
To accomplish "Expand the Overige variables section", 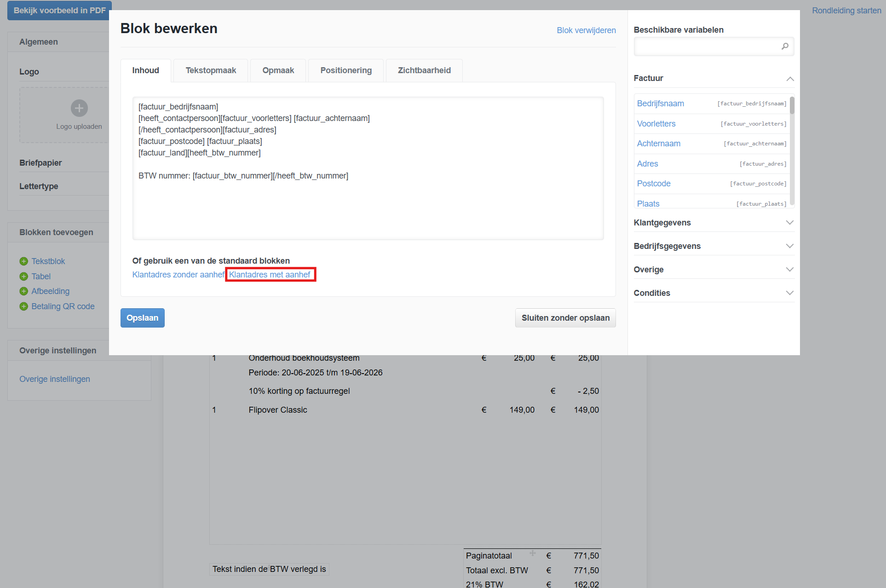I will [789, 270].
